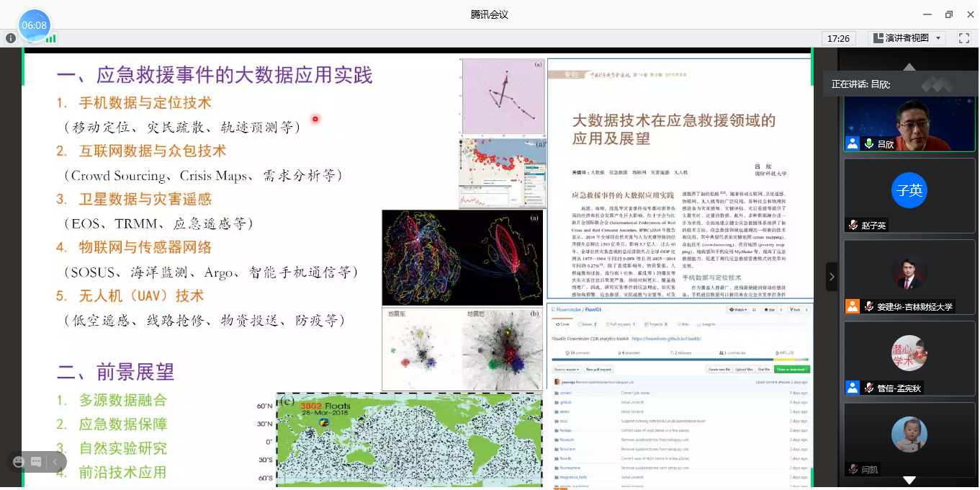Click 姜建华's orange profile badge icon
This screenshot has height=490, width=980.
tap(853, 306)
